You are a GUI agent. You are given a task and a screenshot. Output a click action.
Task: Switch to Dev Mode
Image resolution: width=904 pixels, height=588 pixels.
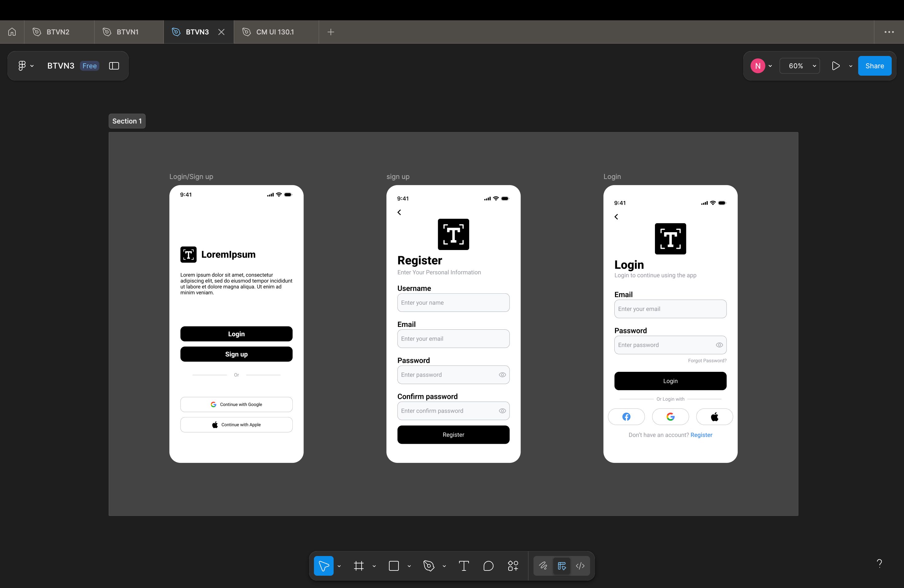580,566
